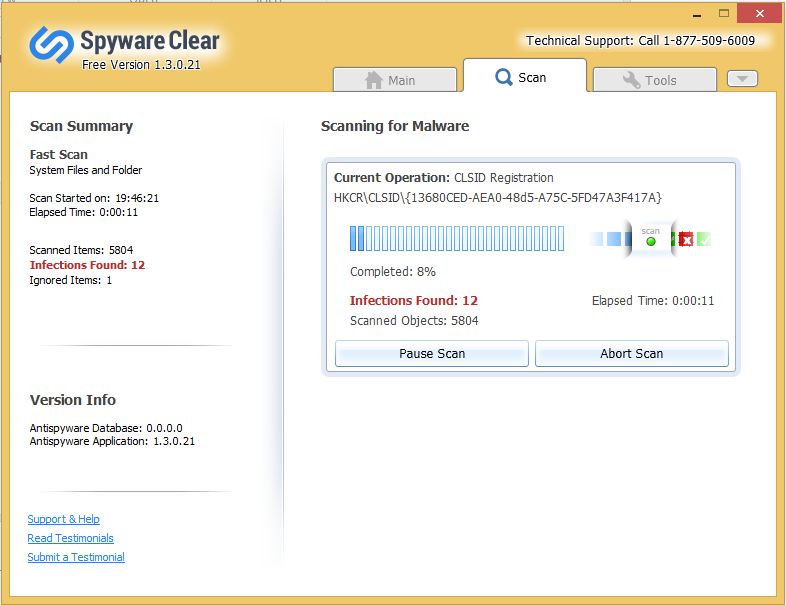Click the Fast Scan label
This screenshot has height=605, width=786.
[59, 154]
